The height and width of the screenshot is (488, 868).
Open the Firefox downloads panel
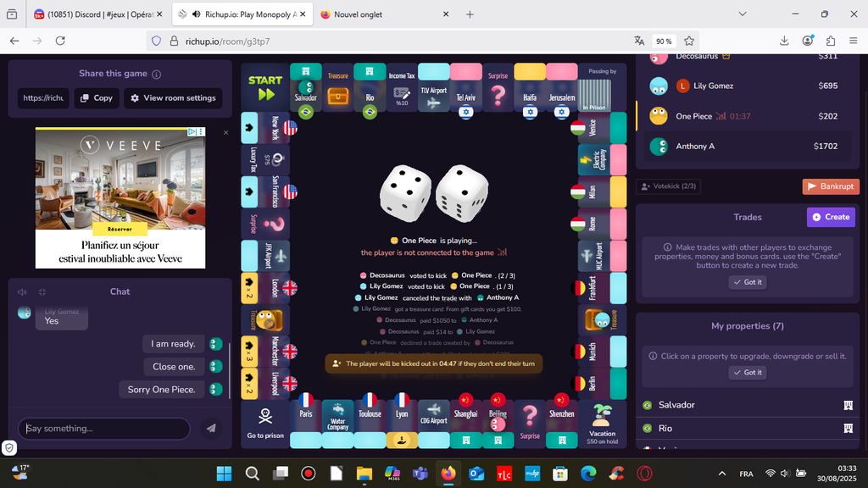[x=784, y=41]
